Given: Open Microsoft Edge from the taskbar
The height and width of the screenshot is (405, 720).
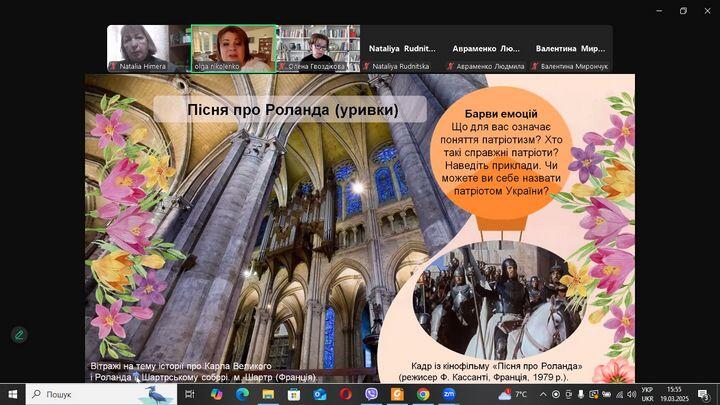Looking at the screenshot, I should coord(242,394).
